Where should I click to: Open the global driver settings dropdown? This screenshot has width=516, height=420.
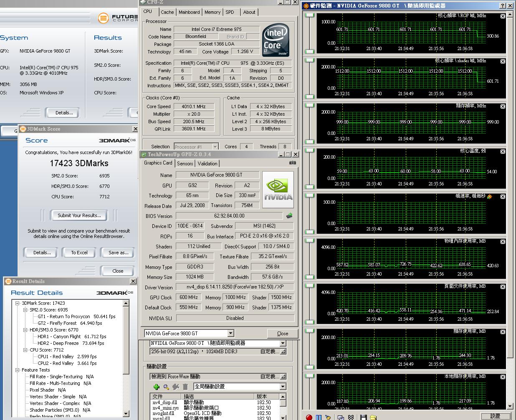(x=283, y=387)
